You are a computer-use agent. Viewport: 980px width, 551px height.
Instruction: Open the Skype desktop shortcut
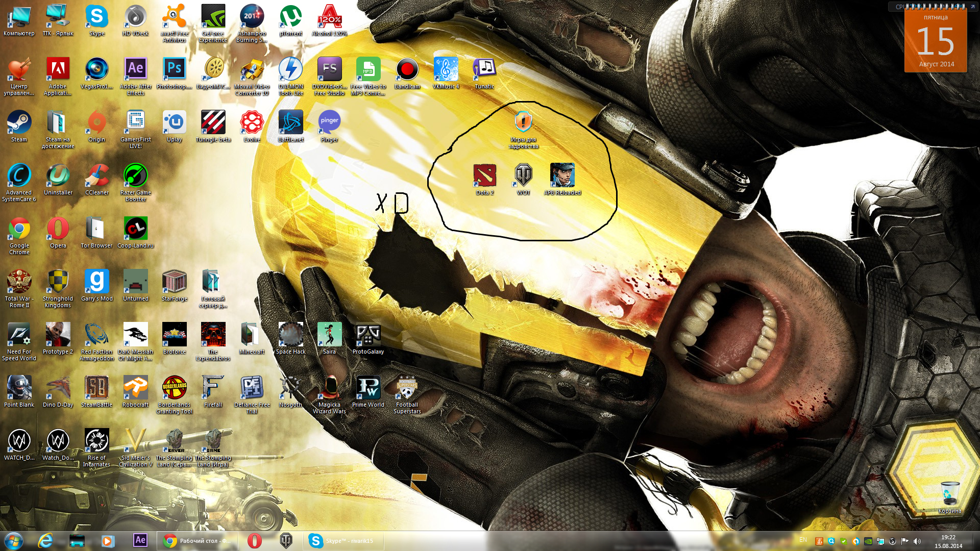[96, 20]
